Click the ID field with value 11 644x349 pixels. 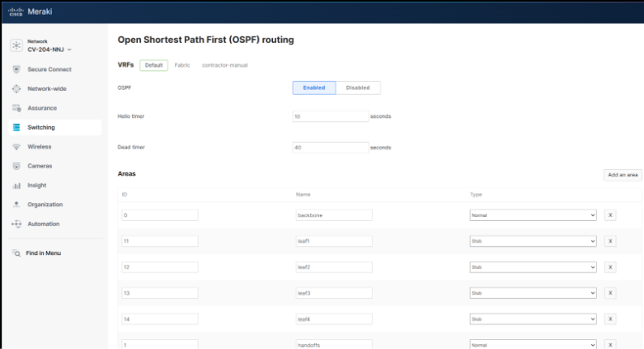160,241
